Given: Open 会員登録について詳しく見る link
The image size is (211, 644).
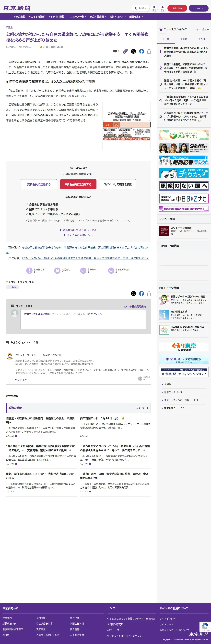Looking at the screenshot, I should 78,230.
